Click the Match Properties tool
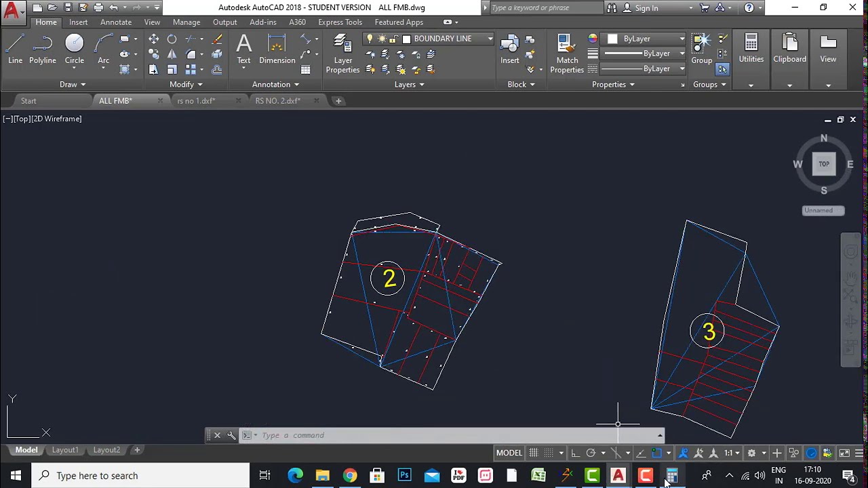This screenshot has height=488, width=868. click(567, 54)
